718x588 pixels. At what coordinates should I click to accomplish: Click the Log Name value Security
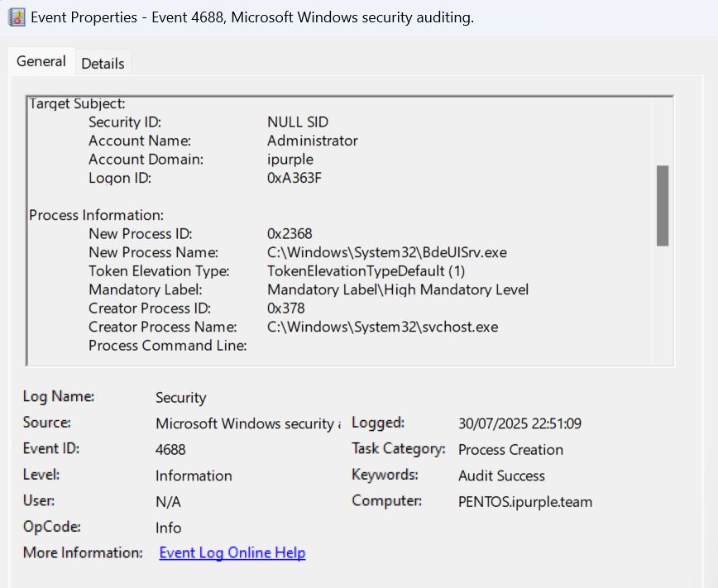click(x=180, y=398)
